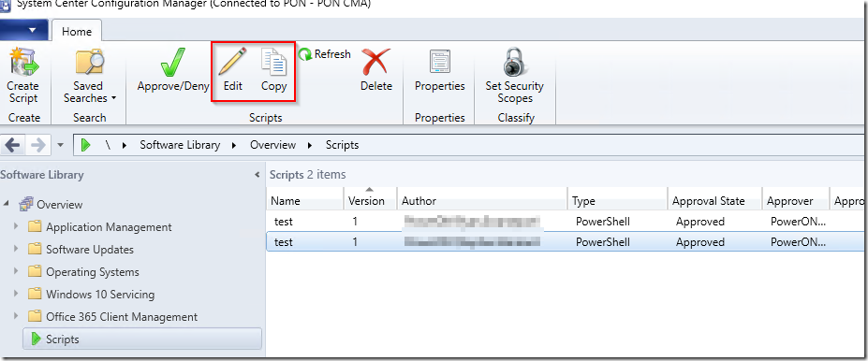
Task: Expand the breadcrumb arrow after Software Library
Action: click(x=235, y=146)
